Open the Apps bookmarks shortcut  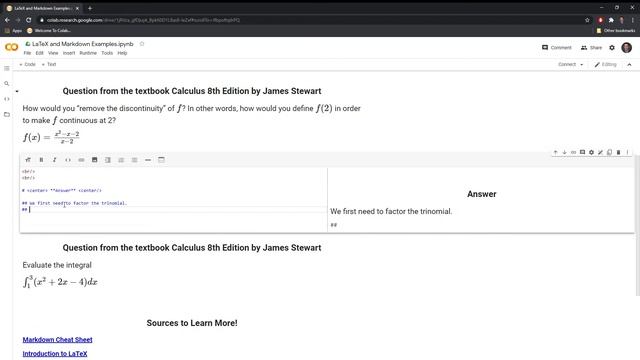point(13,31)
